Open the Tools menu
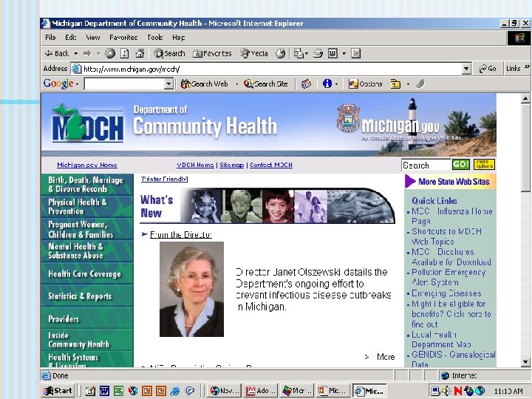Viewport: 532px width, 399px height. [x=154, y=38]
